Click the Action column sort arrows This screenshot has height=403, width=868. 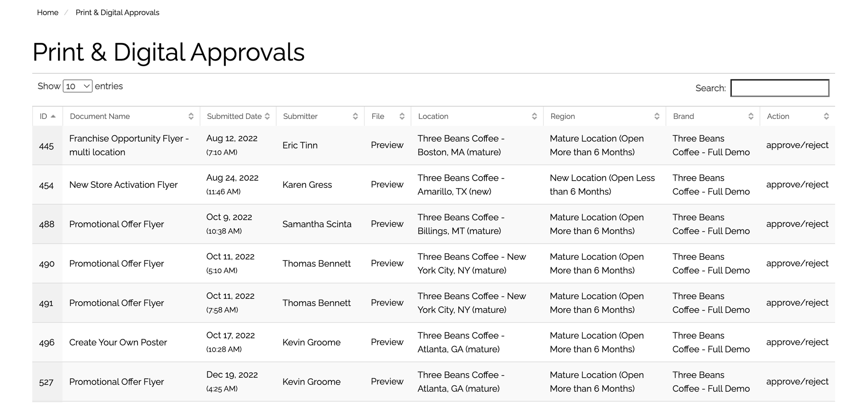(x=826, y=116)
